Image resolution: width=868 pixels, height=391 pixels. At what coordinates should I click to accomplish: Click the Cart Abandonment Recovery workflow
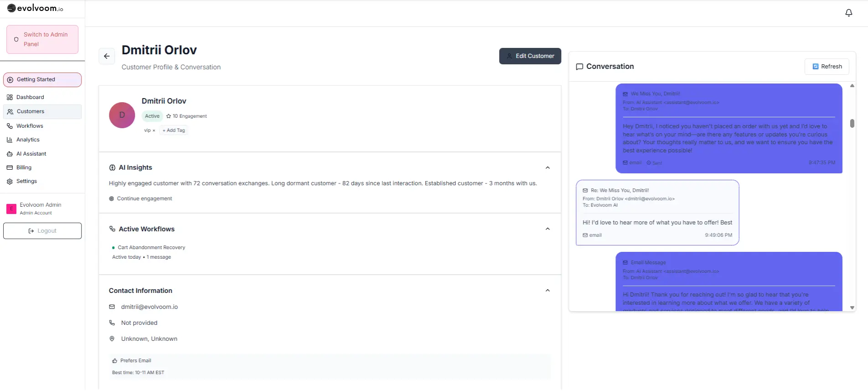click(151, 248)
